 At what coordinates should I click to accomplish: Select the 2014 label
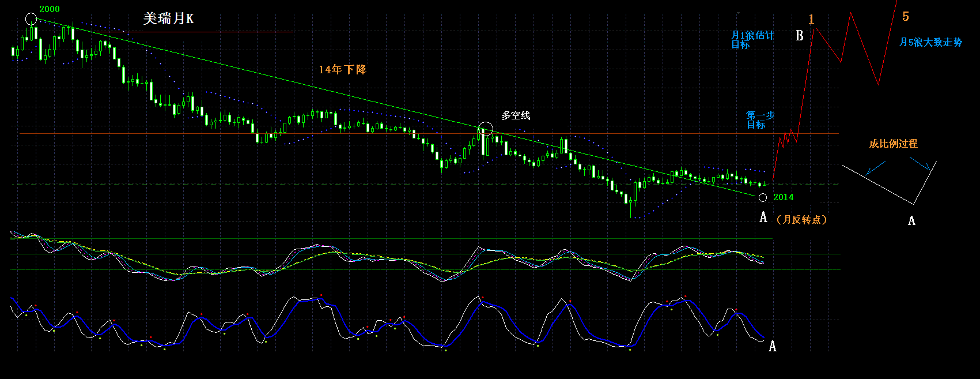point(784,197)
